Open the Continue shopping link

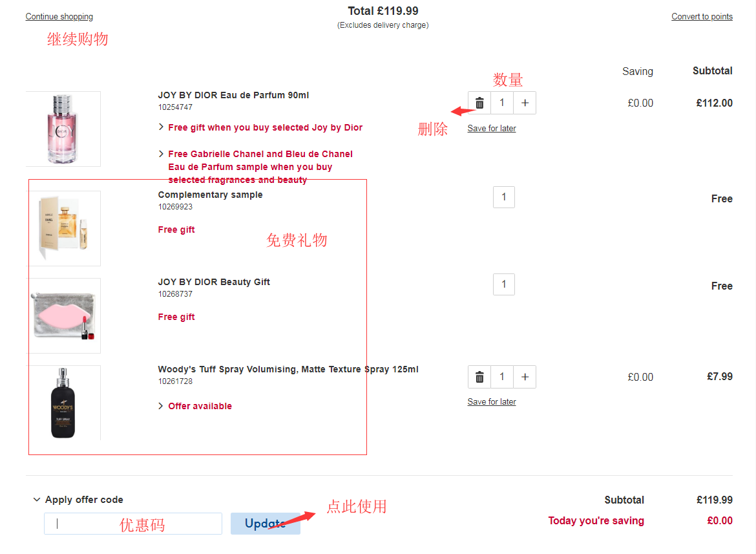click(59, 16)
